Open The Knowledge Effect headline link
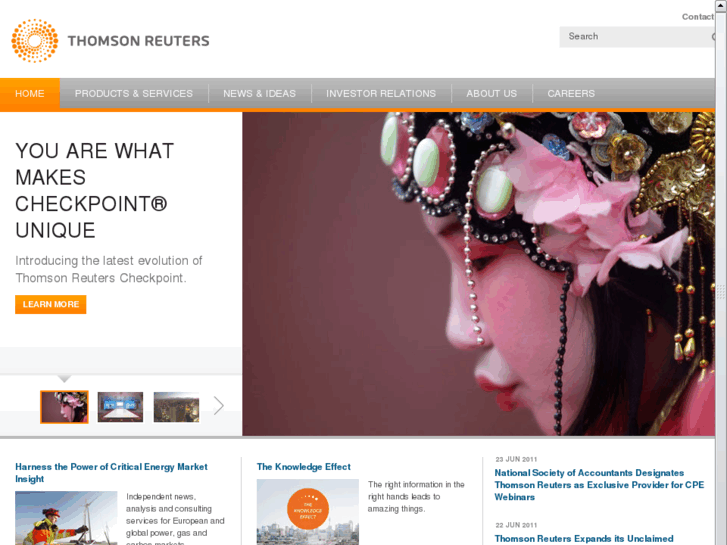Screen dimensions: 727x545 tap(304, 467)
